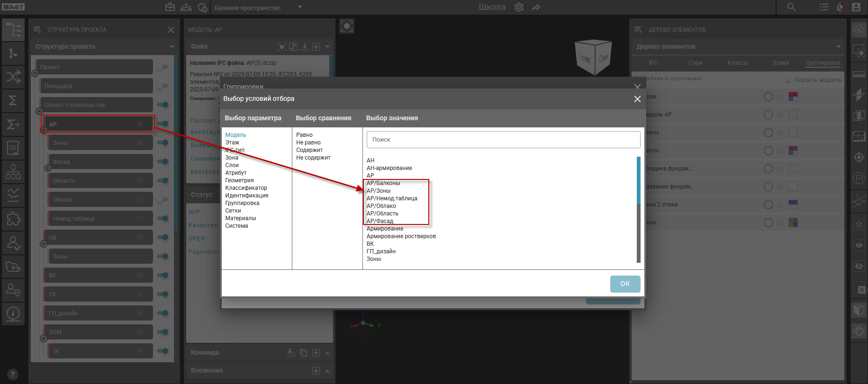The width and height of the screenshot is (868, 384).
Task: Click the Скрыть модель link
Action: [x=818, y=80]
